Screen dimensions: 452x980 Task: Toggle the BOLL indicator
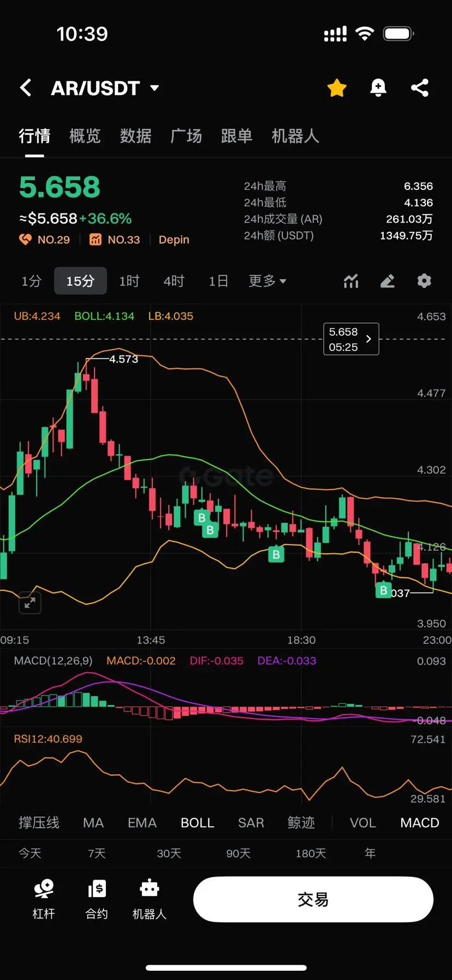(198, 823)
